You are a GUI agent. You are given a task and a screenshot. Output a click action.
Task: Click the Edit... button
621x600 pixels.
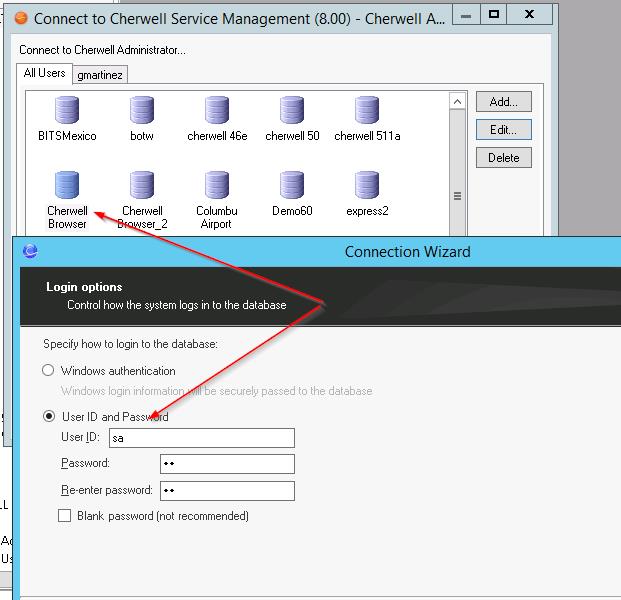[x=503, y=130]
